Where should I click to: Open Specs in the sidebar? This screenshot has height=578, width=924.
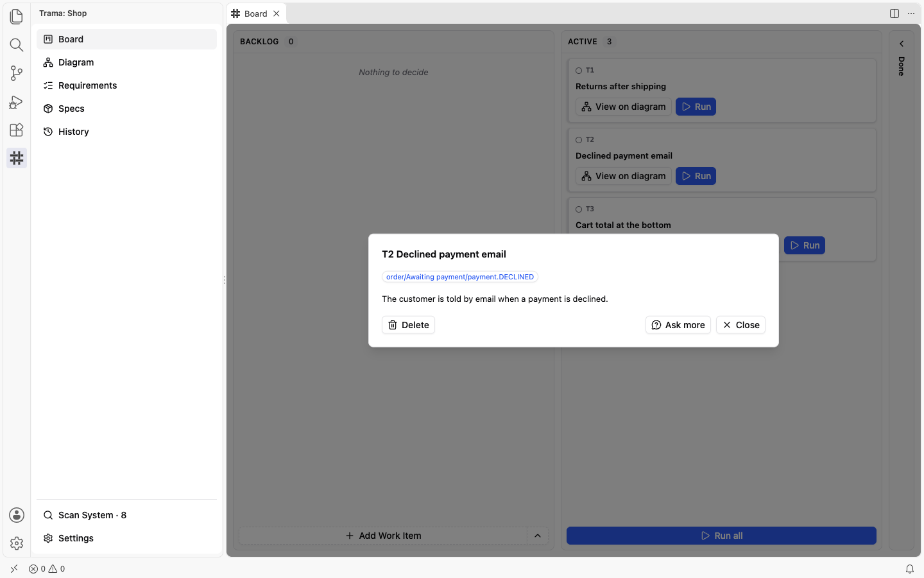pos(126,109)
